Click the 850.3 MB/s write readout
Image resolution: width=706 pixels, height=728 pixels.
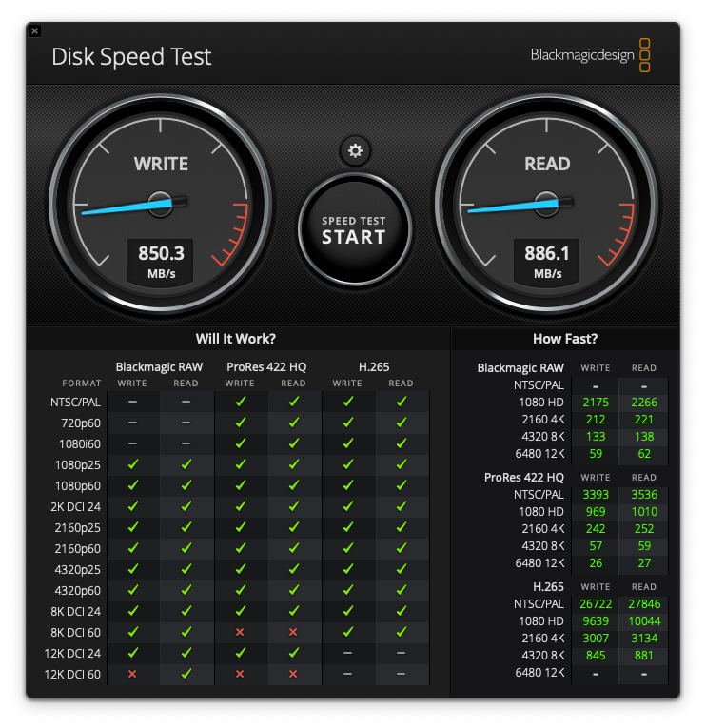tap(161, 262)
